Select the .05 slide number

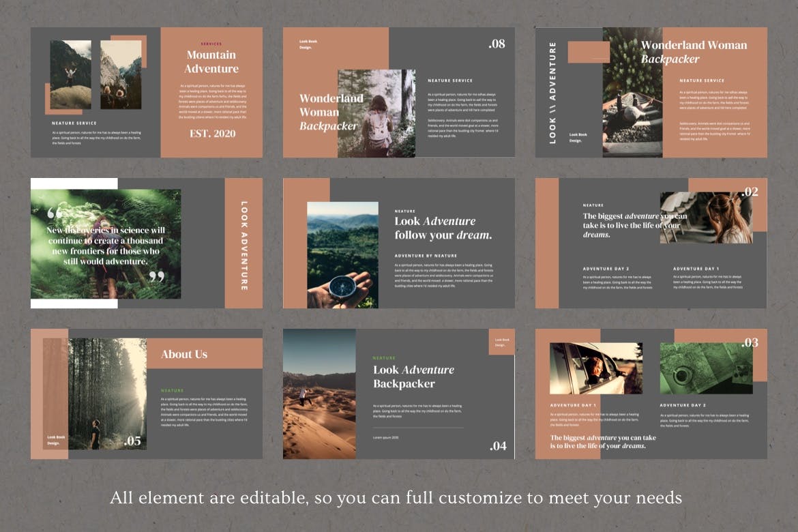coord(132,441)
